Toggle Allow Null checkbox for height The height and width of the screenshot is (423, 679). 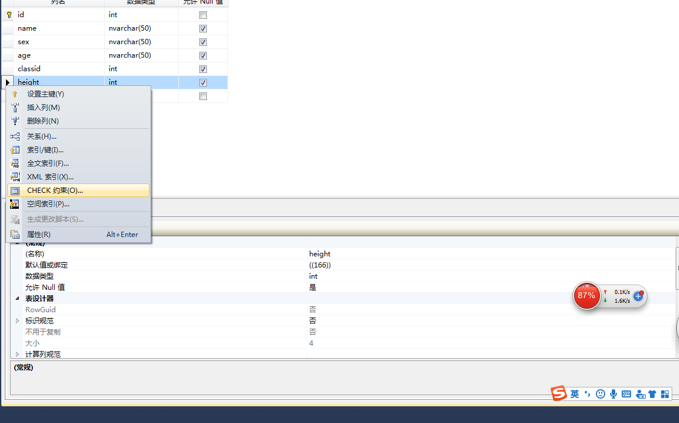pyautogui.click(x=203, y=82)
